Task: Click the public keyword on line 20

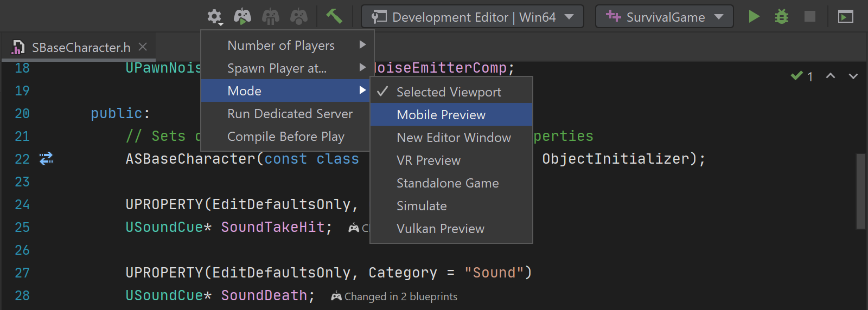Action: (117, 113)
